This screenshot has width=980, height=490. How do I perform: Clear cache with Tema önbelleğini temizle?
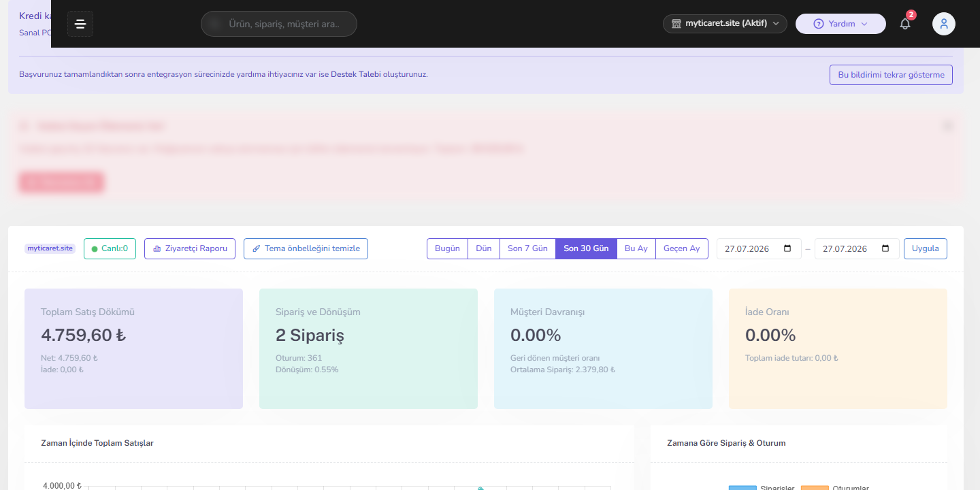pos(306,248)
